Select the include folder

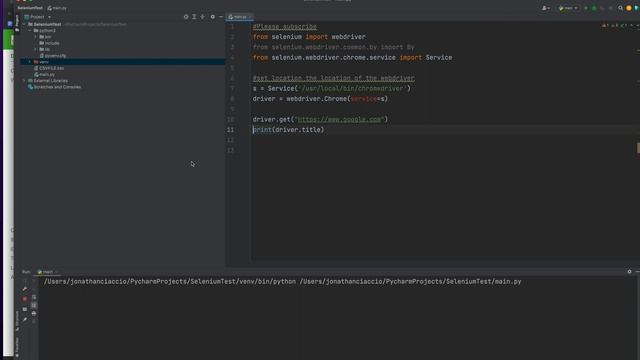[49, 43]
